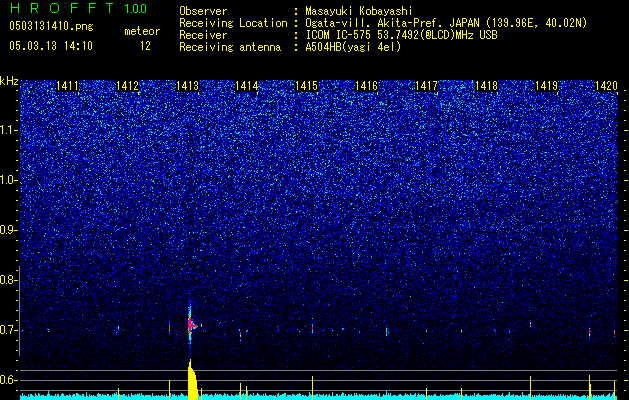This screenshot has height=400, width=629.
Task: Click the red echo mark below 1415
Action: (x=312, y=328)
